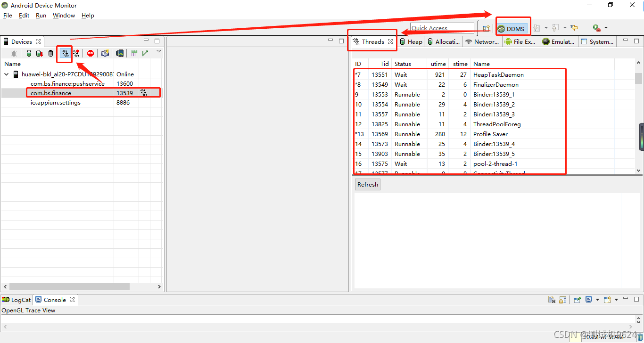
Task: Switch to the System Information tab
Action: tap(597, 41)
